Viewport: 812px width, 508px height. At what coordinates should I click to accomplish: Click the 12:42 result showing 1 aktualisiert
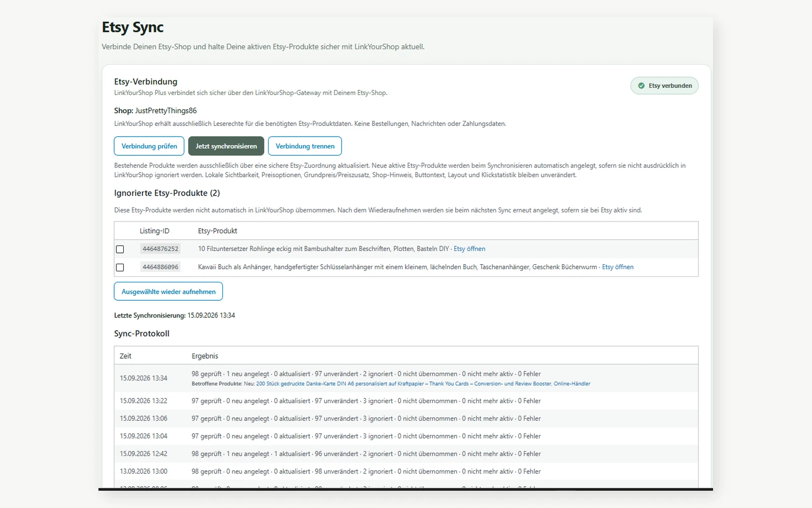pyautogui.click(x=366, y=454)
